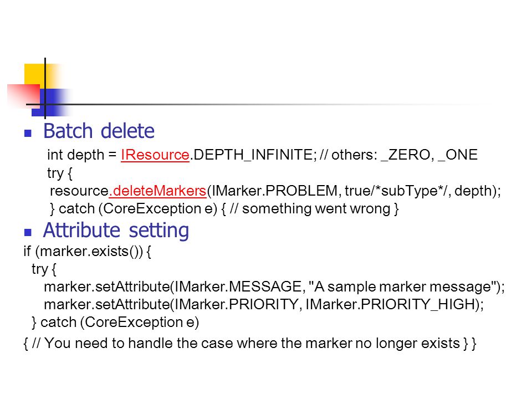The width and height of the screenshot is (532, 399).
Task: Select the Batch delete heading
Action: click(x=99, y=131)
